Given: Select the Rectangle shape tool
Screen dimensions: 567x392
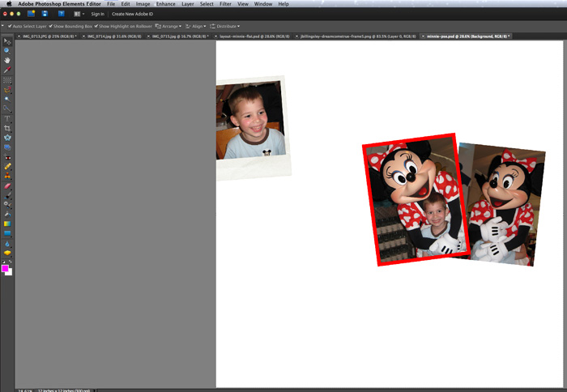Looking at the screenshot, I should (6, 233).
